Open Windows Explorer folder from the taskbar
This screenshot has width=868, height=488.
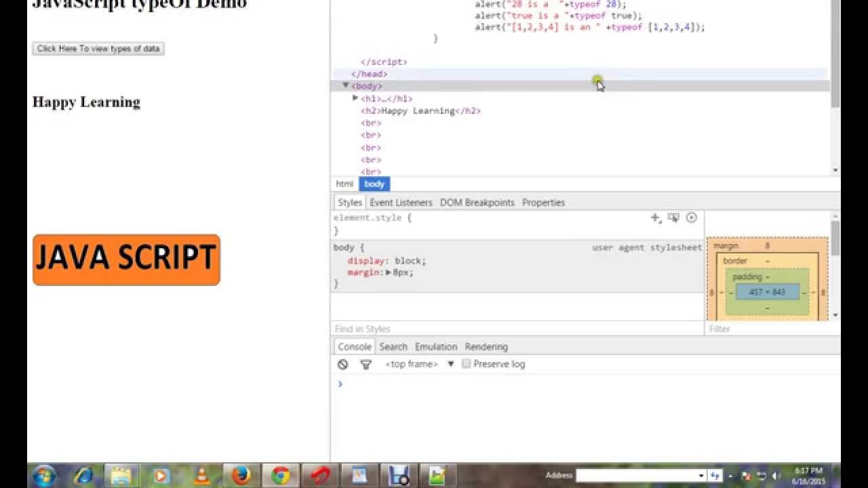(x=122, y=475)
